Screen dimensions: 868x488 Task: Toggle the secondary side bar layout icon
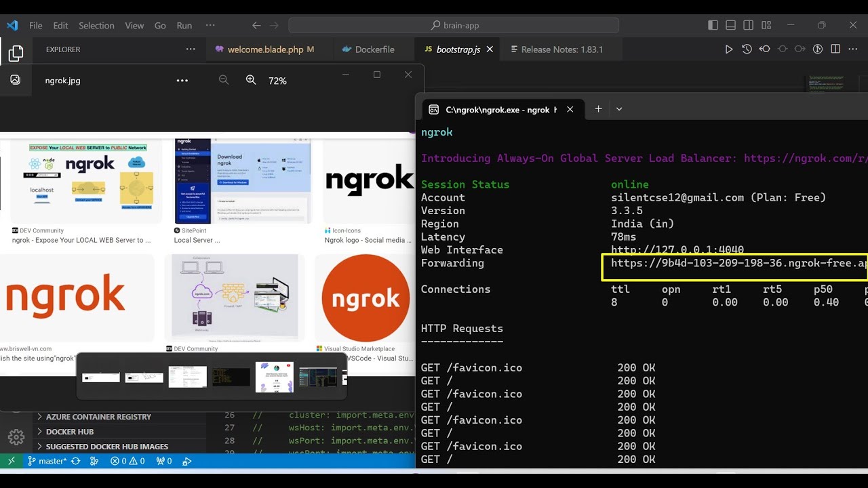click(x=748, y=25)
